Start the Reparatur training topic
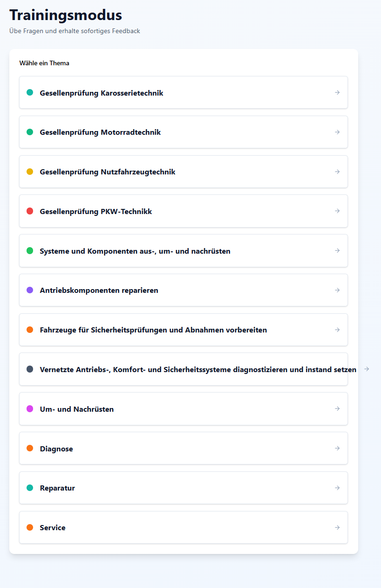This screenshot has height=588, width=381. click(x=57, y=488)
